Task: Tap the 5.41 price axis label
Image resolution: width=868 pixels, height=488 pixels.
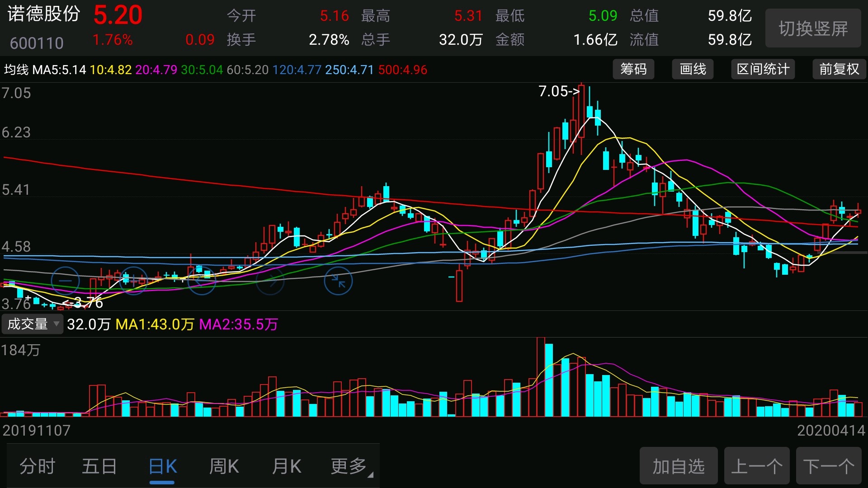Action: [16, 190]
